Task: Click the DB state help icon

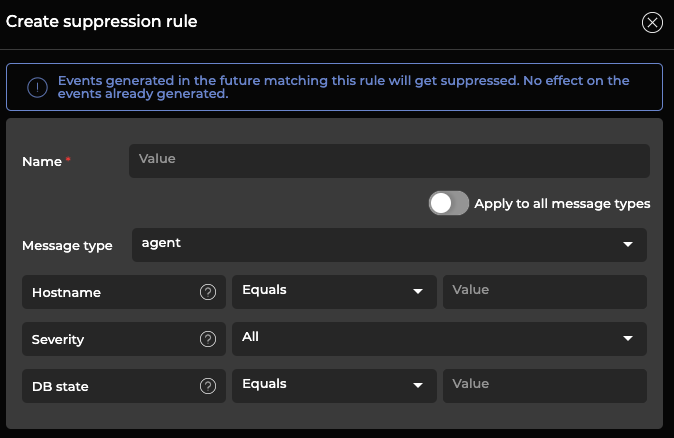Action: click(x=208, y=386)
